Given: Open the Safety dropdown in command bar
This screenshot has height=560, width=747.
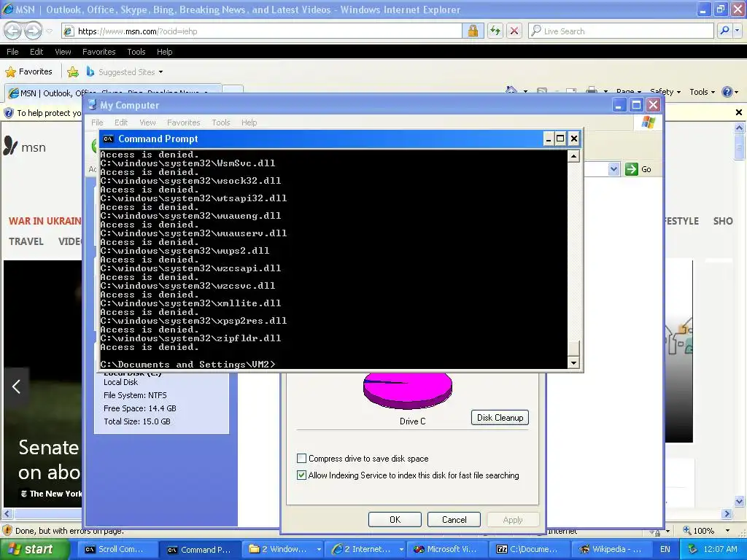Looking at the screenshot, I should point(665,91).
